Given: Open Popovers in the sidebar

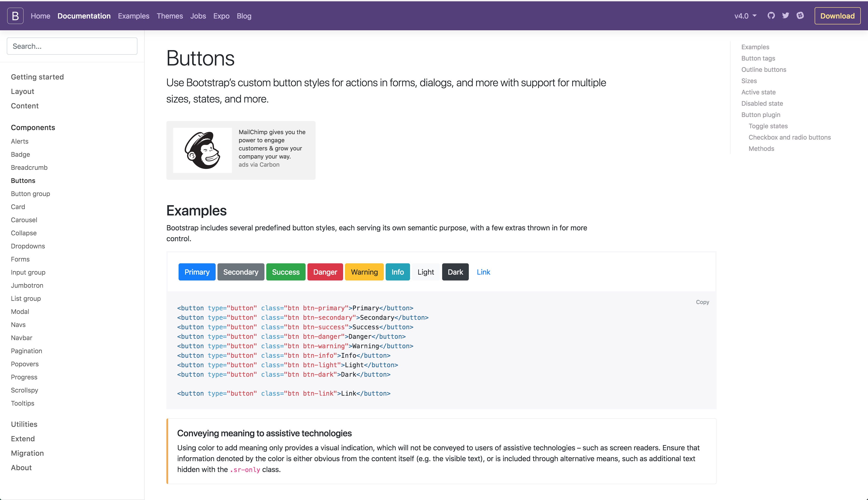Looking at the screenshot, I should (25, 364).
